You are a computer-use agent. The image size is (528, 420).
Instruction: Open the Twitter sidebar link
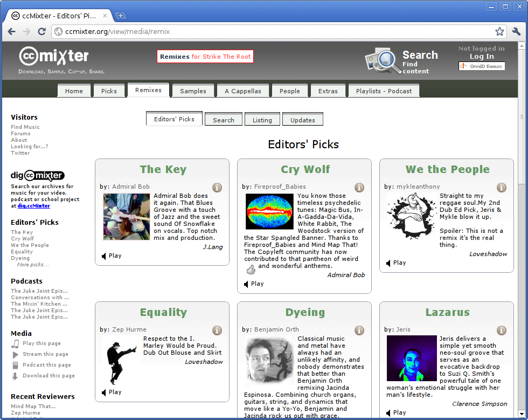click(20, 153)
